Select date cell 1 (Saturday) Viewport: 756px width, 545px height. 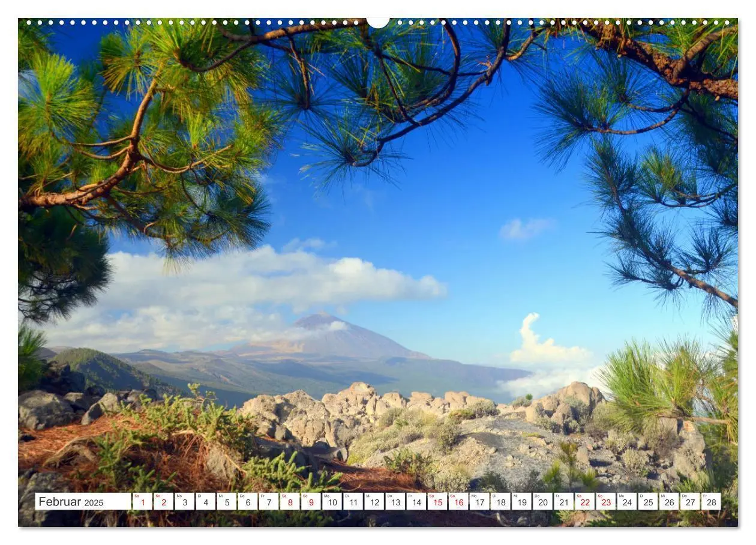coord(142,502)
